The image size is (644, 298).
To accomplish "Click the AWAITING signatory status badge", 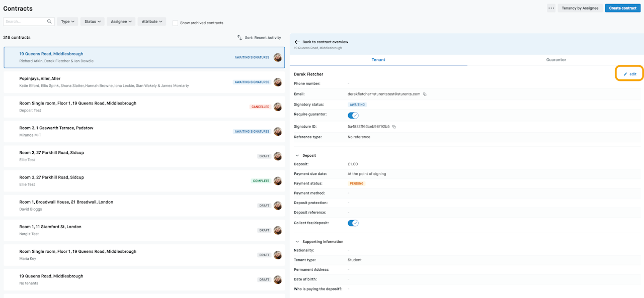I will coord(358,105).
